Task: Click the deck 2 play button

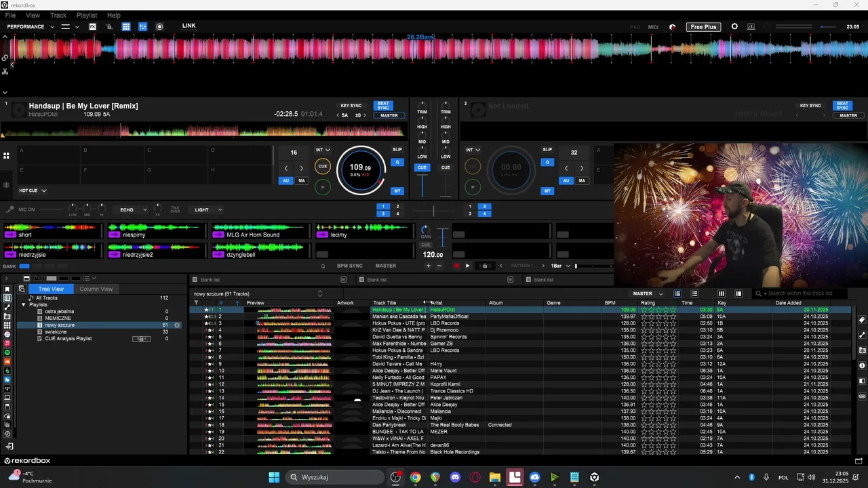Action: (473, 187)
